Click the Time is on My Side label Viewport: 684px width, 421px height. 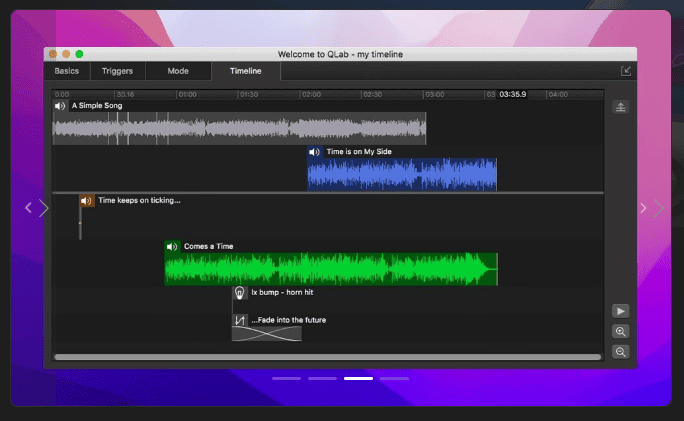pos(359,152)
